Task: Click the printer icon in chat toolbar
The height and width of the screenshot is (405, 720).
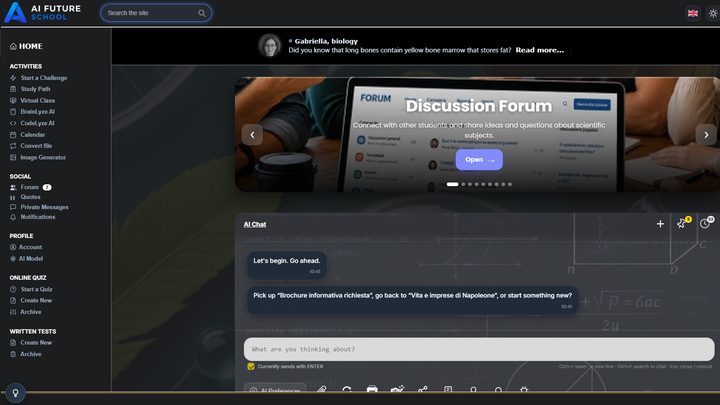Action: 372,389
